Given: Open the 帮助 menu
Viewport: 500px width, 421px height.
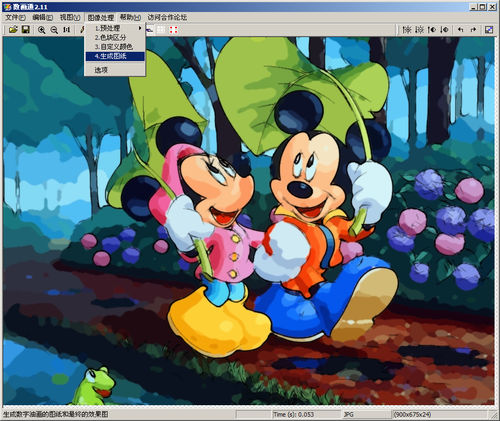Looking at the screenshot, I should [130, 17].
